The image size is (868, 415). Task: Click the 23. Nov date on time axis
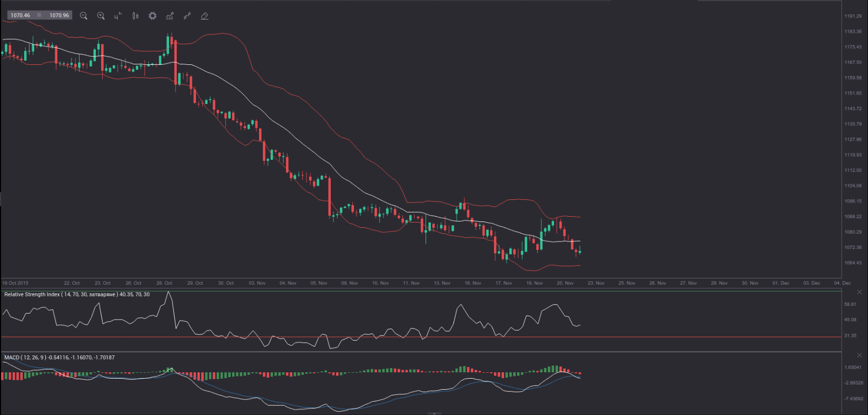tap(596, 283)
